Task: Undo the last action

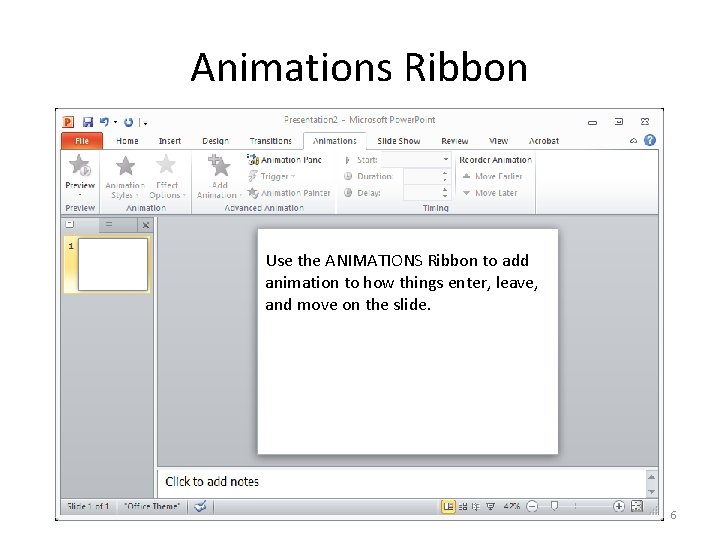Action: (x=104, y=122)
